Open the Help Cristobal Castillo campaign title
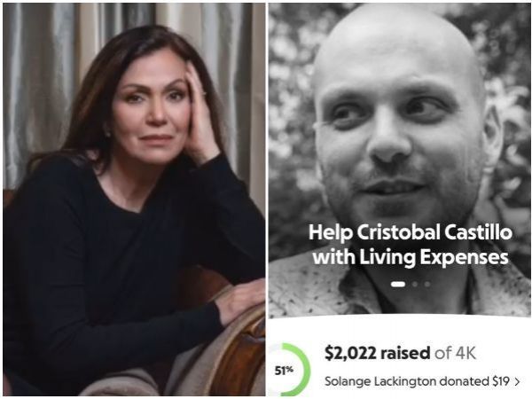This screenshot has width=532, height=399. [411, 245]
